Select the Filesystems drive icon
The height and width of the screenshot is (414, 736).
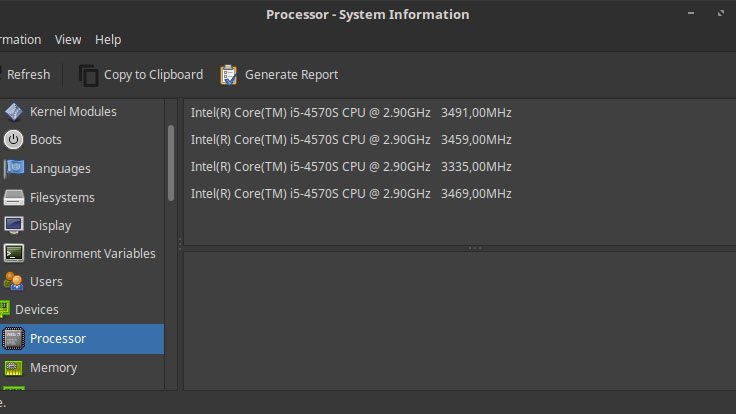(x=14, y=198)
